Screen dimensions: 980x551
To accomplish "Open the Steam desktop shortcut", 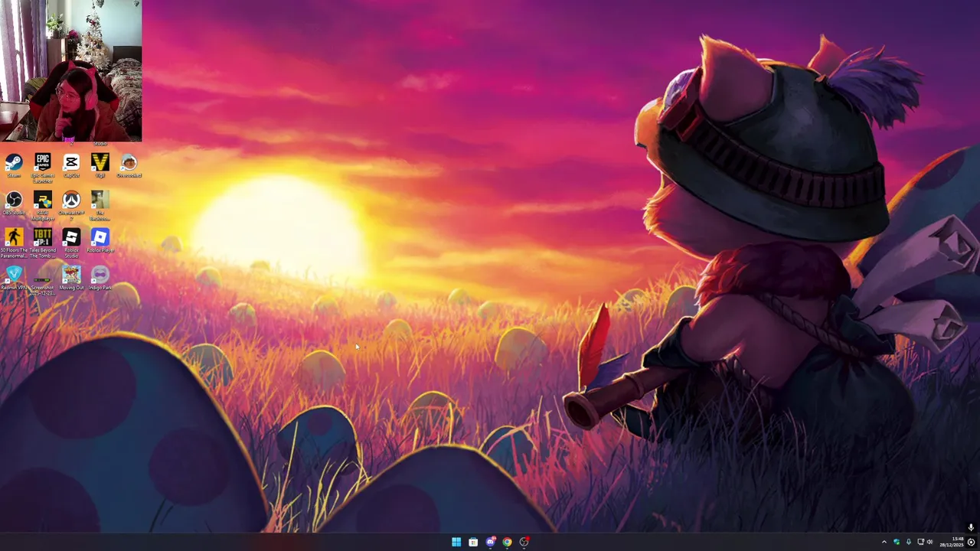I will pos(14,165).
